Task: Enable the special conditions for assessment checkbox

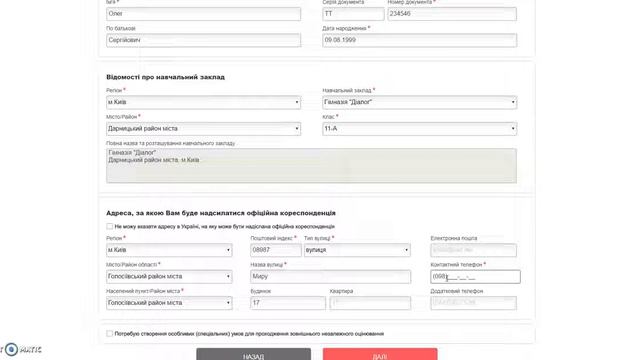Action: click(109, 333)
